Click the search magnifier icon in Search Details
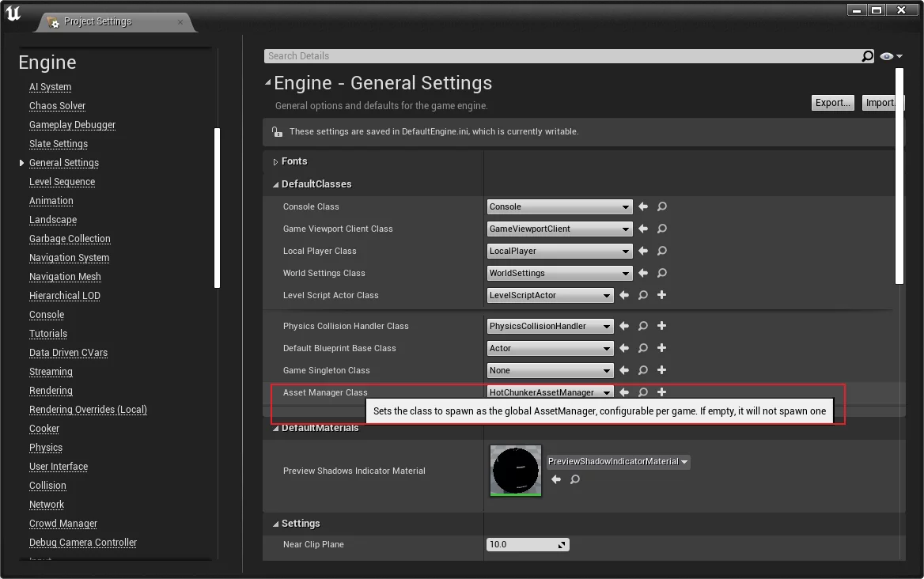 click(867, 56)
